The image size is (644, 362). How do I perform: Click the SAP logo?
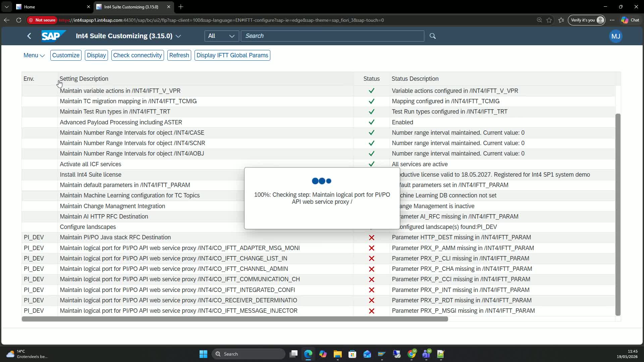[53, 36]
